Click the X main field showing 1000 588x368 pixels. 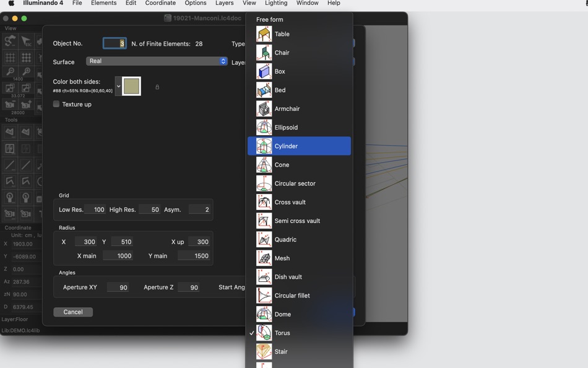pyautogui.click(x=118, y=256)
